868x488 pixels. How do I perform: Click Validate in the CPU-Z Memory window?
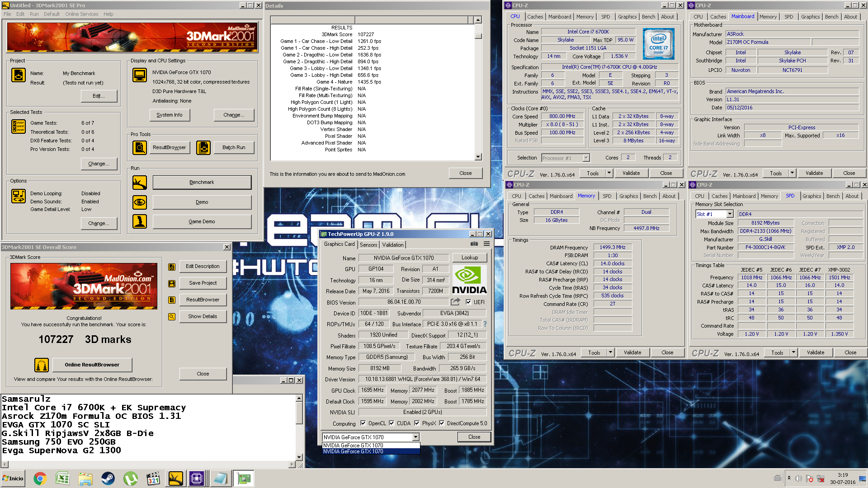[632, 352]
